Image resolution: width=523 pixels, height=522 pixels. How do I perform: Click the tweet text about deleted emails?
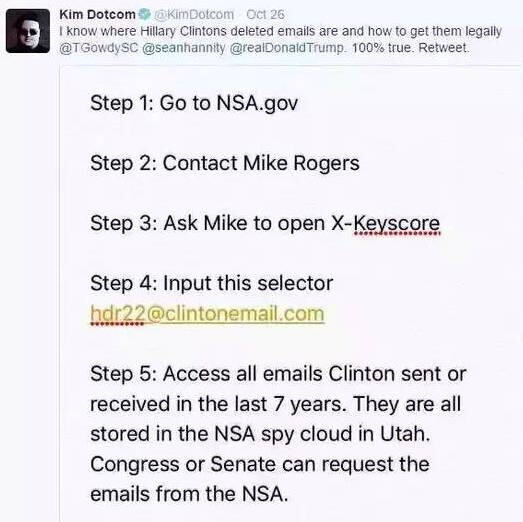pos(281,40)
